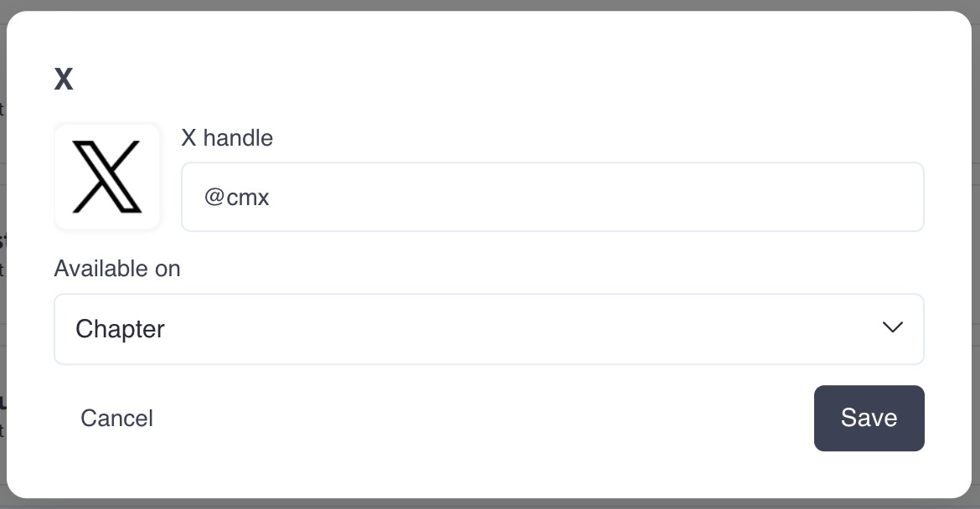The height and width of the screenshot is (509, 980).
Task: Dismiss changes using the Cancel link
Action: click(x=116, y=418)
